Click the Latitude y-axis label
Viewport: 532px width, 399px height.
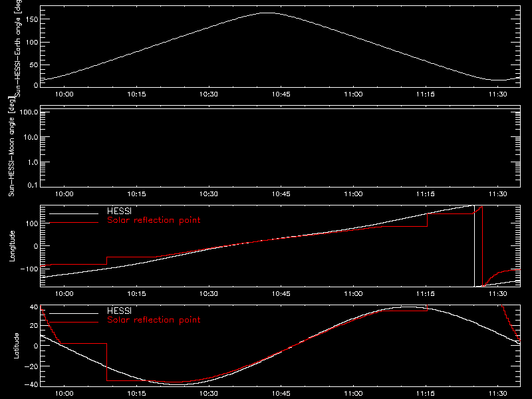16,346
